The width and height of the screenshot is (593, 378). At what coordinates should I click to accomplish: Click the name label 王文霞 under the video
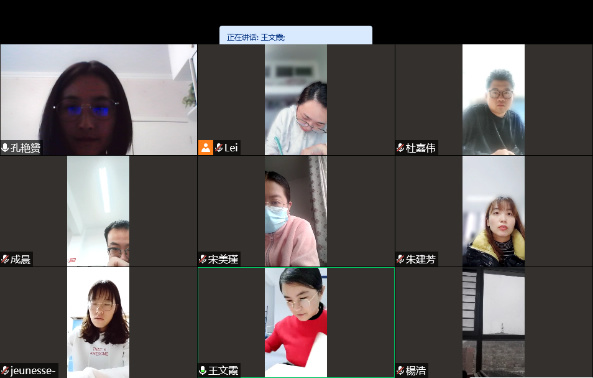[223, 370]
